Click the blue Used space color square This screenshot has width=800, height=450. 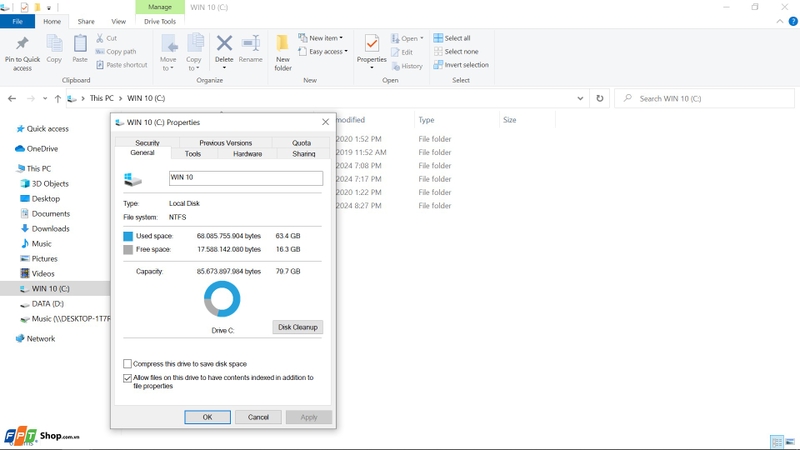(128, 236)
